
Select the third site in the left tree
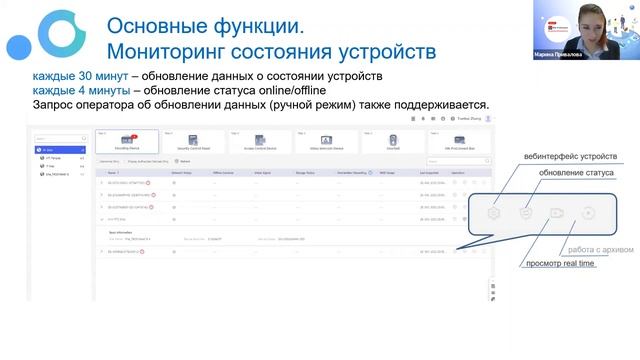click(x=60, y=166)
